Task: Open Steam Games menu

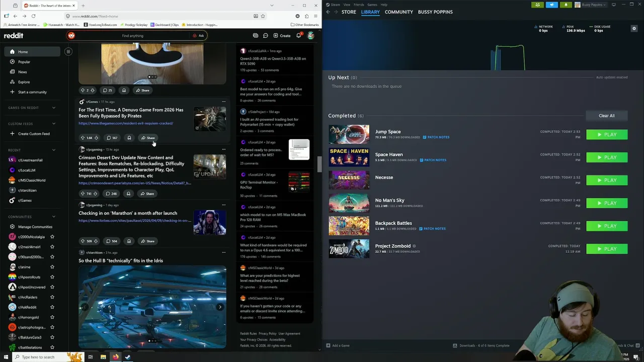Action: 372,5
